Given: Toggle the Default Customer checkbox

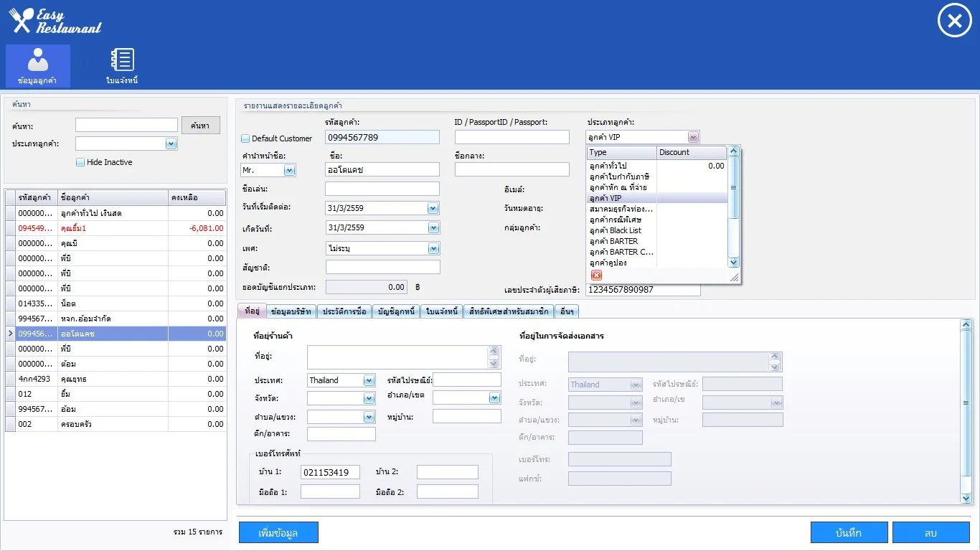Looking at the screenshot, I should tap(245, 138).
